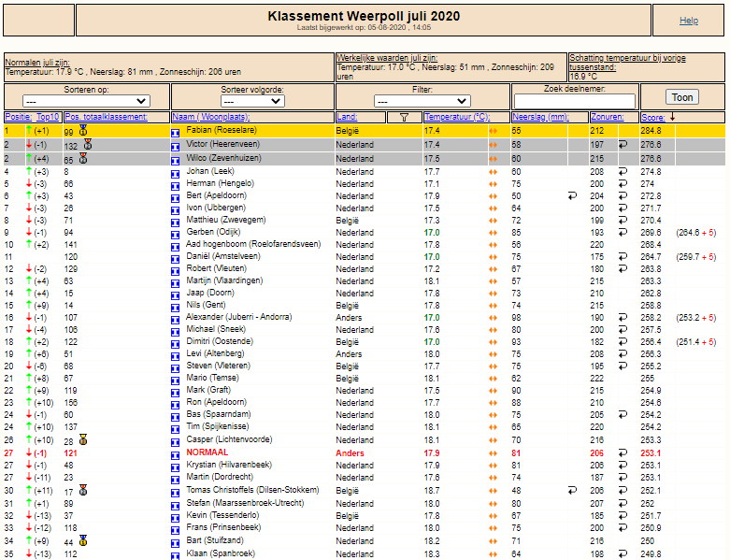Sort by the Temperatuur (°C) column header
The height and width of the screenshot is (560, 730).
coord(457,117)
